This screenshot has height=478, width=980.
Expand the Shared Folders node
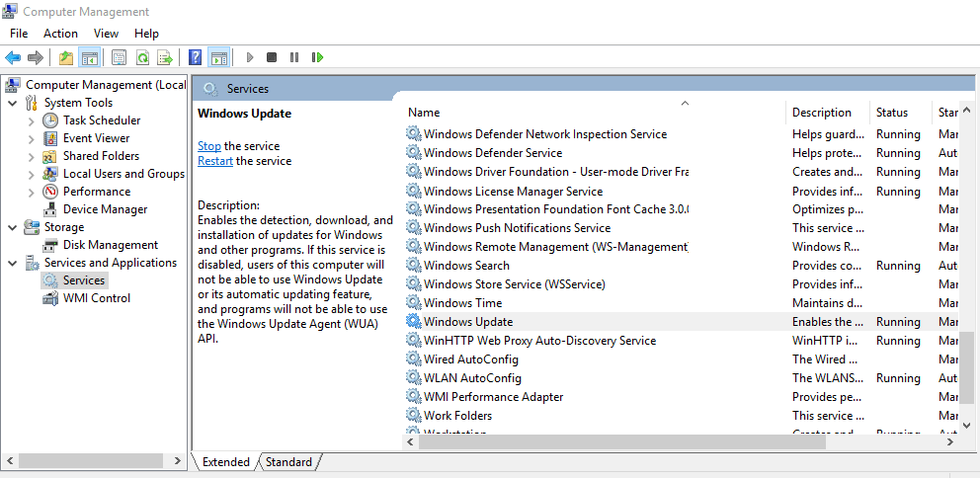[32, 156]
